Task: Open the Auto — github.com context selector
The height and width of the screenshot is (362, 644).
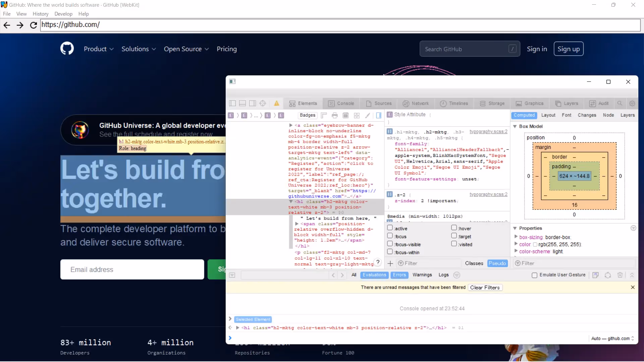Action: click(x=613, y=339)
